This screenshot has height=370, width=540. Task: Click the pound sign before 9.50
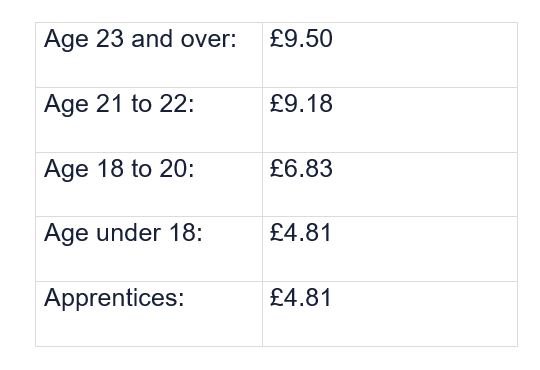pyautogui.click(x=277, y=38)
